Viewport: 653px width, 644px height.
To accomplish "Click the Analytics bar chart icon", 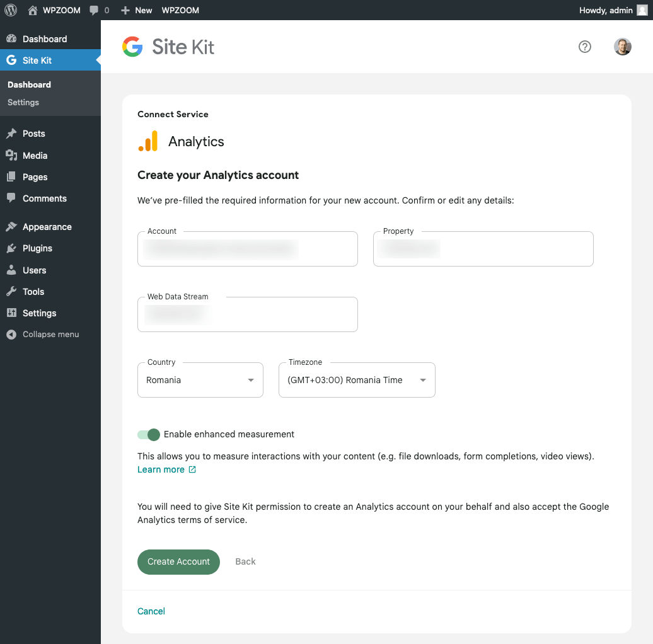I will [x=148, y=141].
